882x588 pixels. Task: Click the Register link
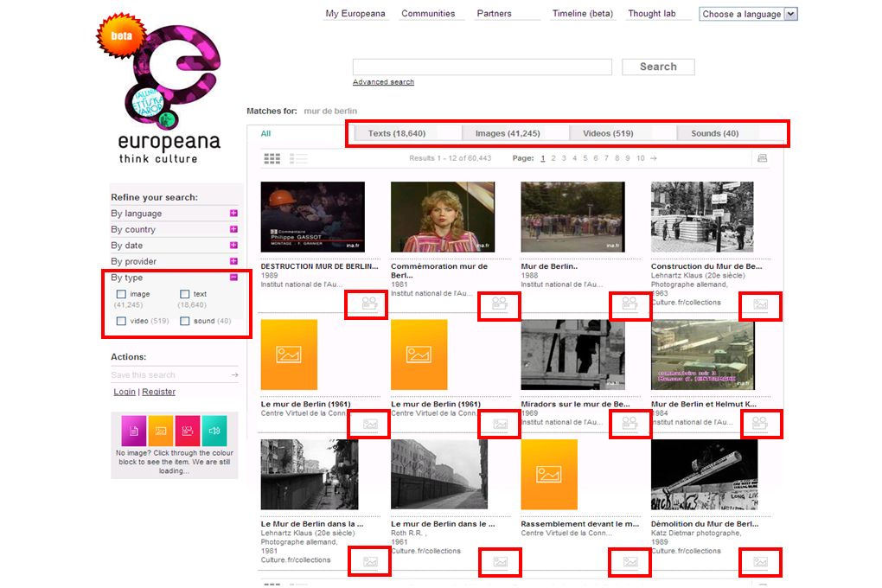(158, 392)
